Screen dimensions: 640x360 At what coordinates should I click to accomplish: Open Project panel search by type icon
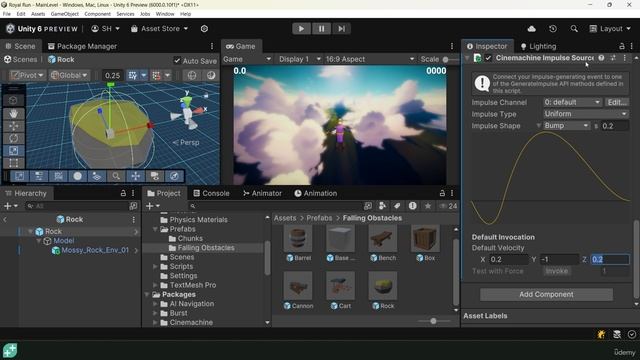coord(382,206)
